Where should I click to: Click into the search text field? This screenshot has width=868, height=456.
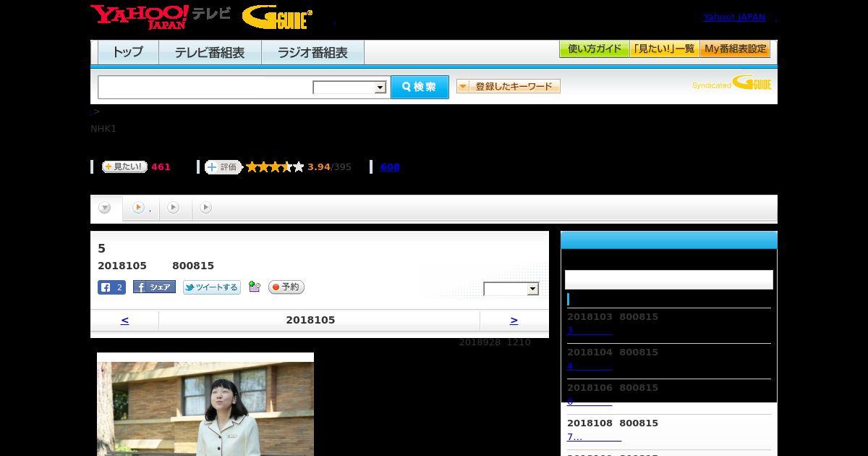(205, 87)
